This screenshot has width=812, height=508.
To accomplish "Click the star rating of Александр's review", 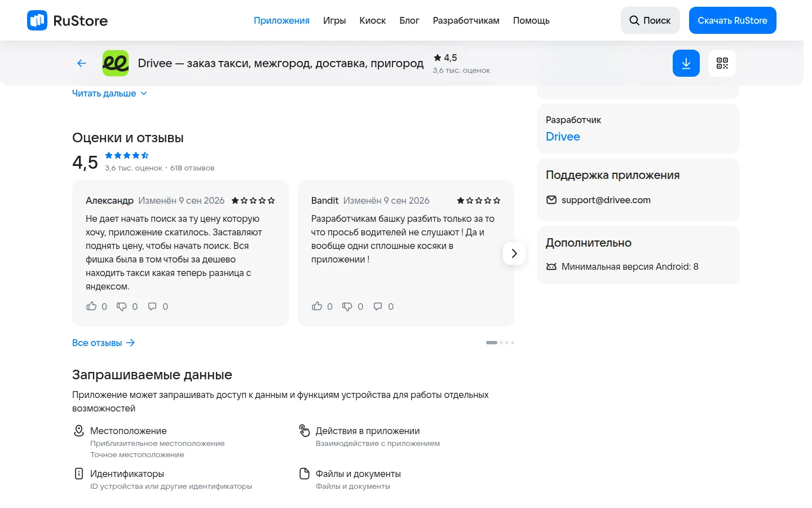I will point(253,200).
